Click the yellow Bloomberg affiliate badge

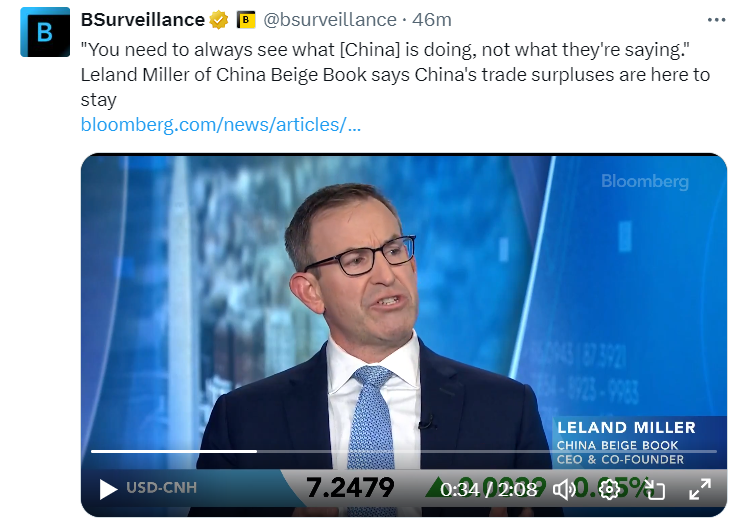click(246, 20)
